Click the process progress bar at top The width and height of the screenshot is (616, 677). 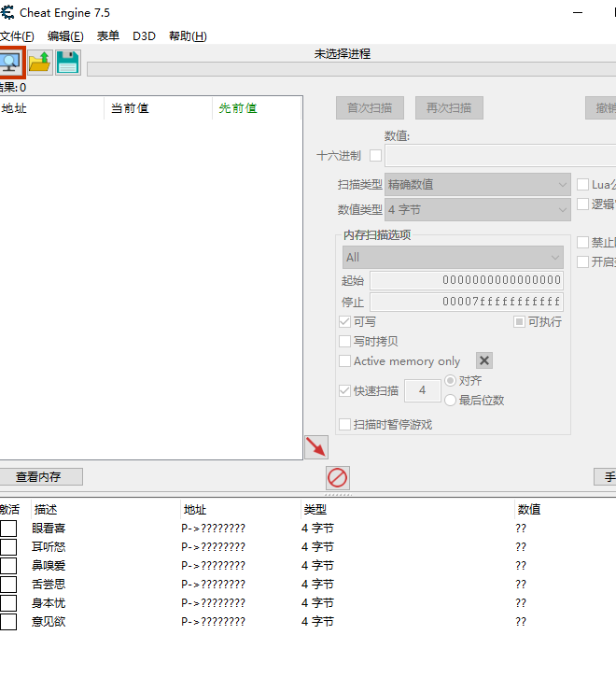point(350,69)
